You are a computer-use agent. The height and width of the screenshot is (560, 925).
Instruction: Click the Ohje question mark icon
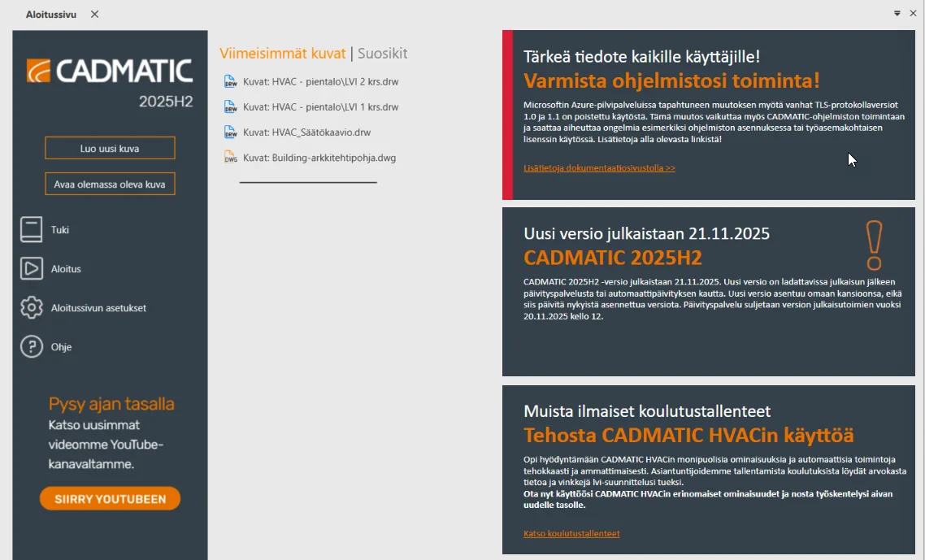point(31,347)
